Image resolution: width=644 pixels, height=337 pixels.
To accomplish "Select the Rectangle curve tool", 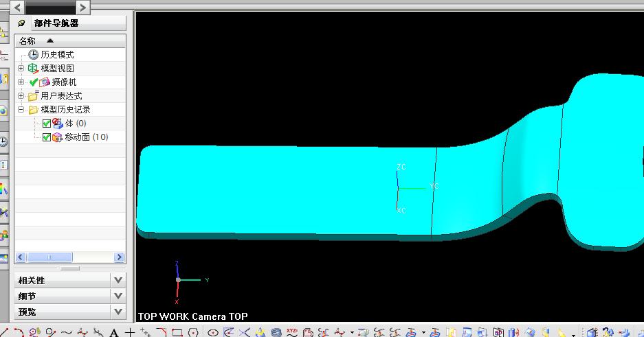I will [x=177, y=332].
